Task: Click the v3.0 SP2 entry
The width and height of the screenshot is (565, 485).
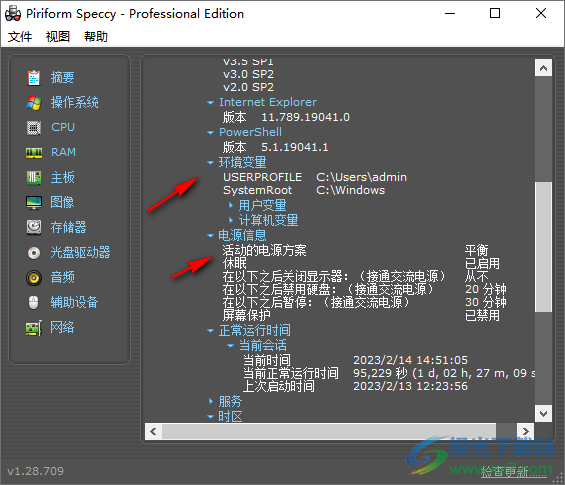Action: click(x=248, y=74)
